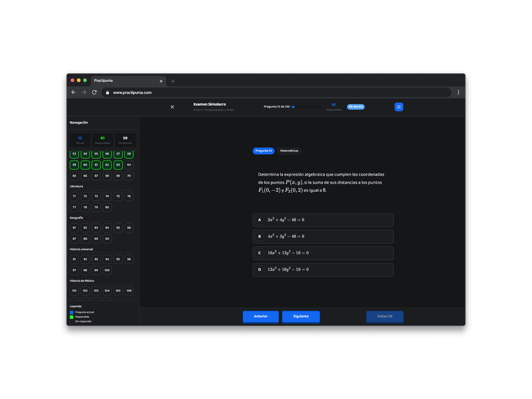The width and height of the screenshot is (532, 399).
Task: Click the Faltan 59 button
Action: tap(385, 316)
